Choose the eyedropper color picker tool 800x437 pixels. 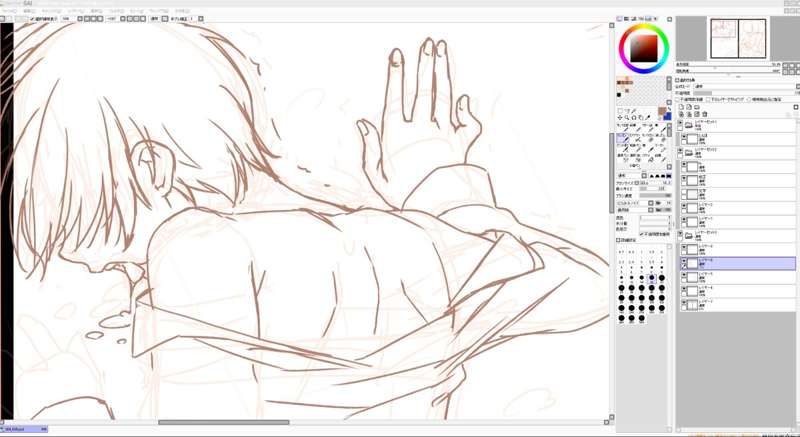point(648,117)
